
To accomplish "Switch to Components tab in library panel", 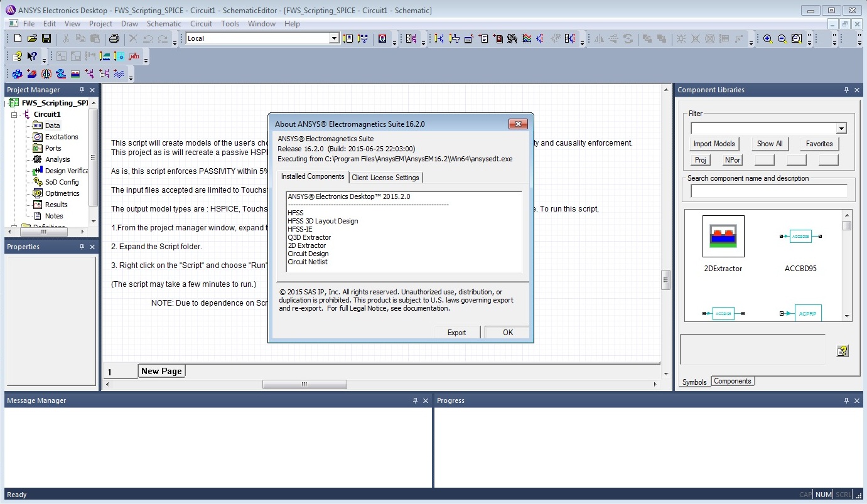I will (732, 381).
